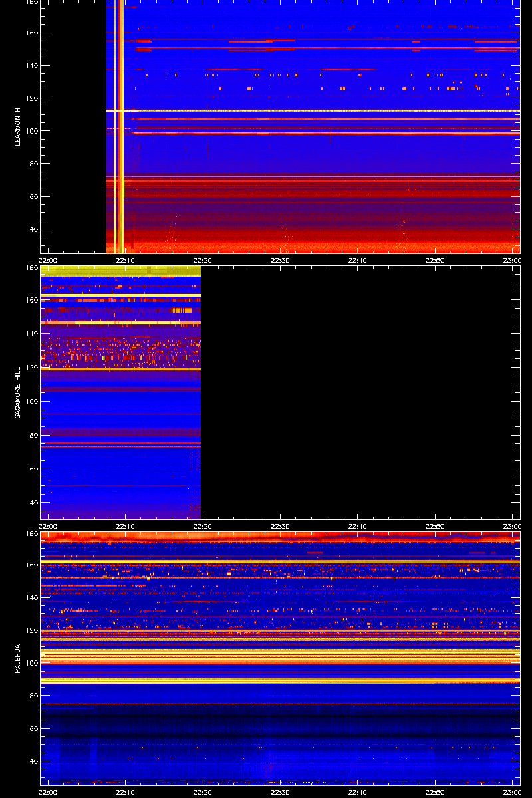Screen dimensions: 532x798
Task: Click 22:30 label below Sagamore Hill plot
Action: (280, 526)
